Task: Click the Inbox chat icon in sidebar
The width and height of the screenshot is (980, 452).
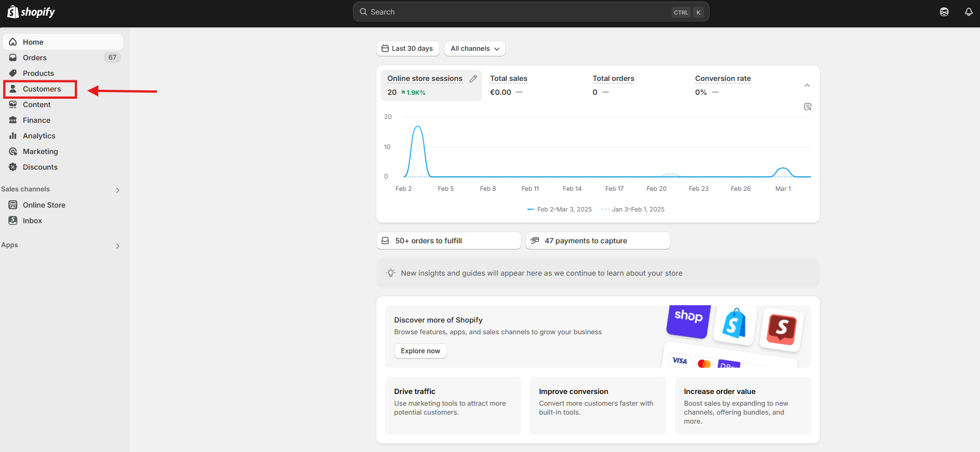Action: pos(13,220)
